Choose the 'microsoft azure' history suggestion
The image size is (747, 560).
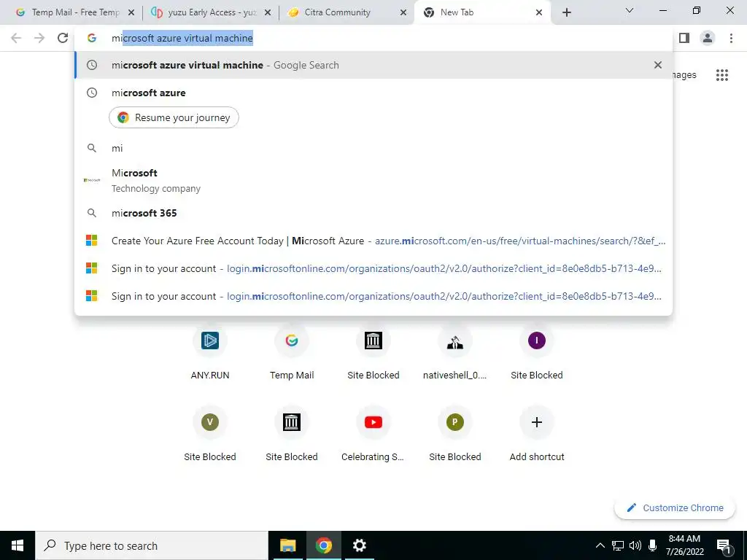373,93
